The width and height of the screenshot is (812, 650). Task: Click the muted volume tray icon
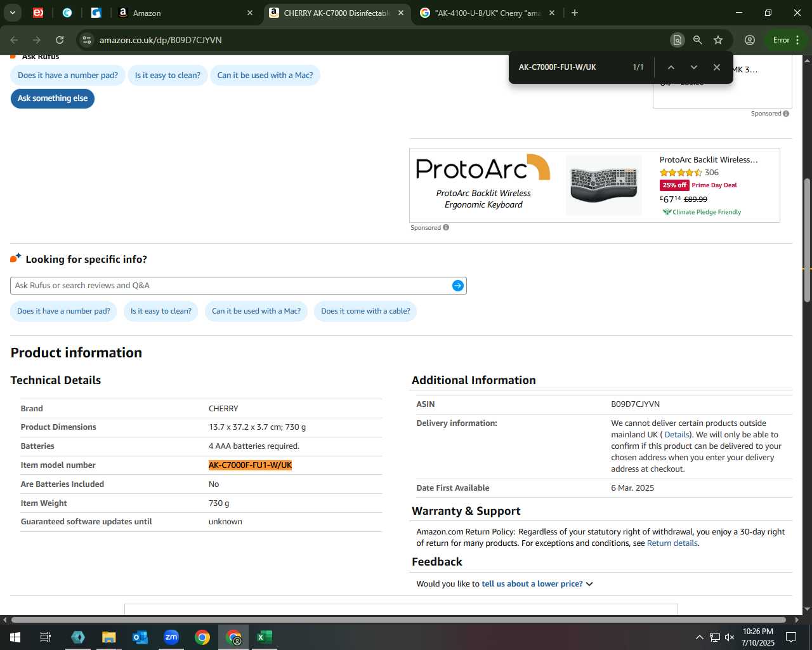730,637
